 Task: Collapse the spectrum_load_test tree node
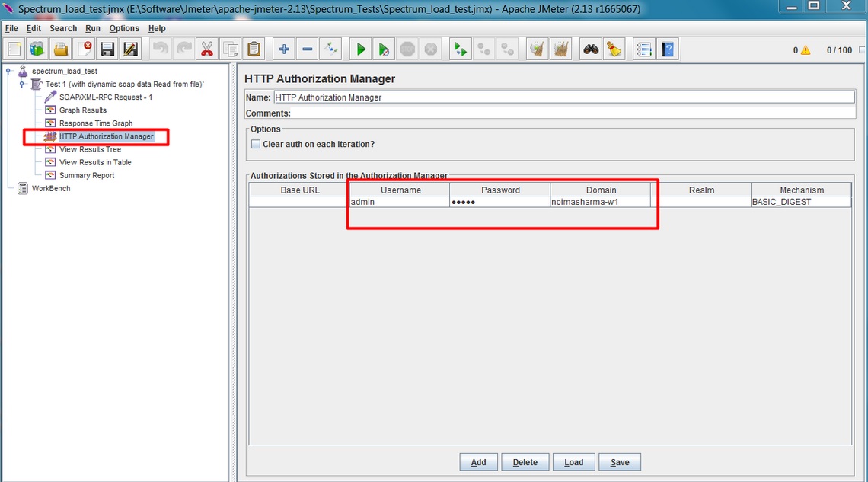coord(8,70)
